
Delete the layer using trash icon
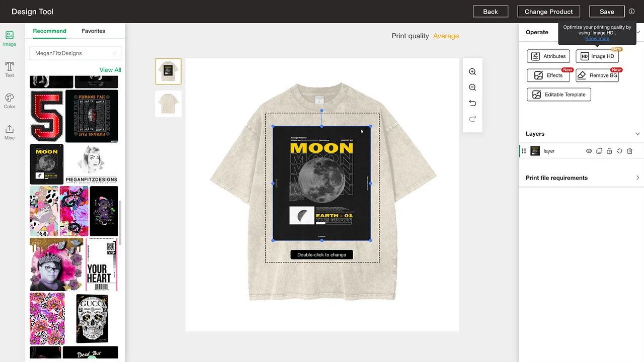(629, 151)
